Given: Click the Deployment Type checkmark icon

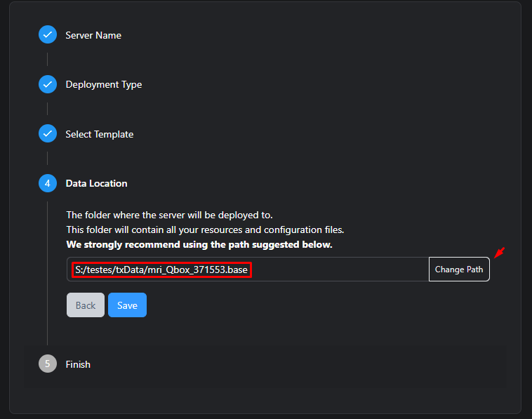Looking at the screenshot, I should [x=47, y=84].
